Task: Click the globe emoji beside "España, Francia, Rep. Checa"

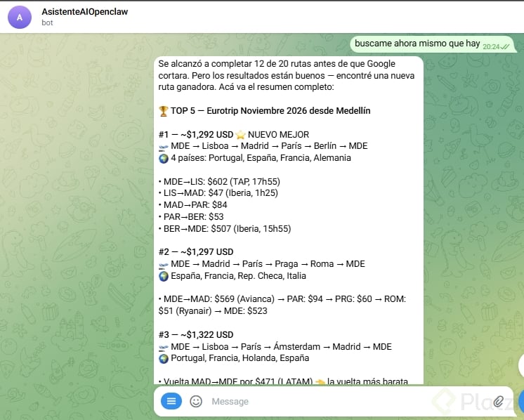Action: [164, 276]
